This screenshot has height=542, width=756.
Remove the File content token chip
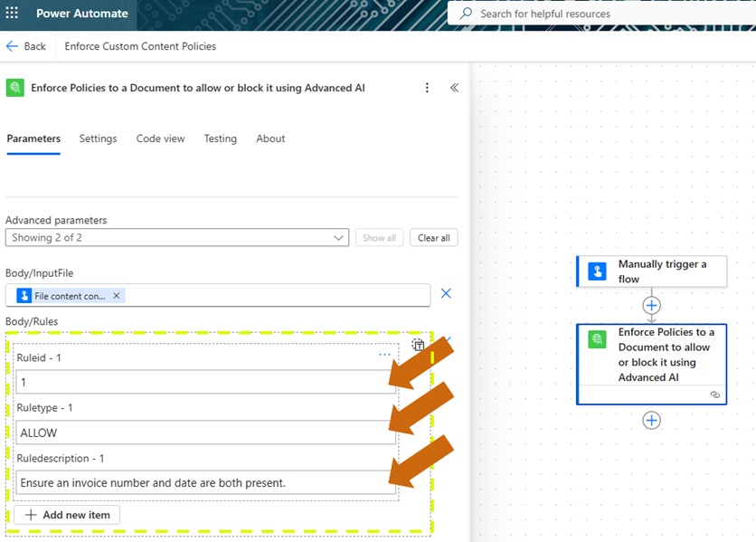tap(116, 296)
